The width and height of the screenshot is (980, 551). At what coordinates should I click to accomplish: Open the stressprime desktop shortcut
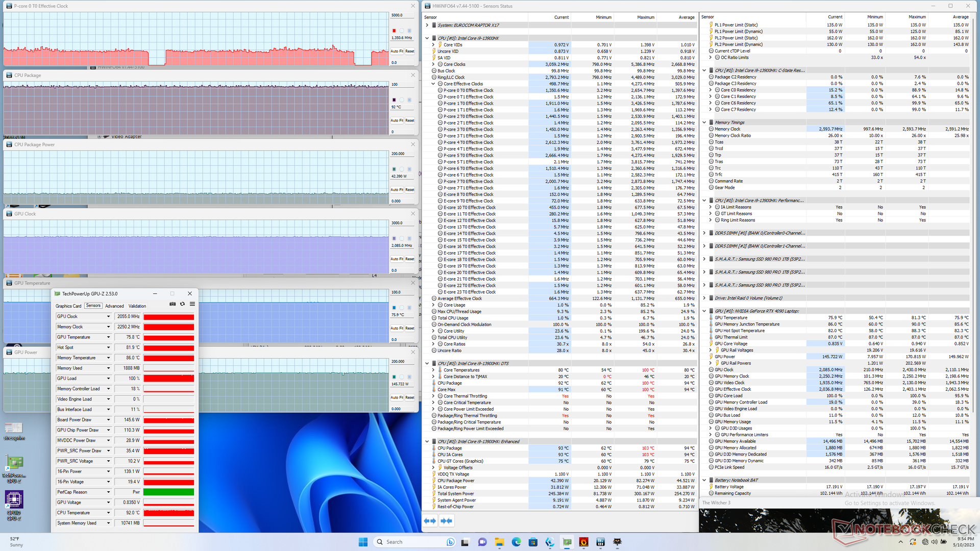tap(14, 432)
